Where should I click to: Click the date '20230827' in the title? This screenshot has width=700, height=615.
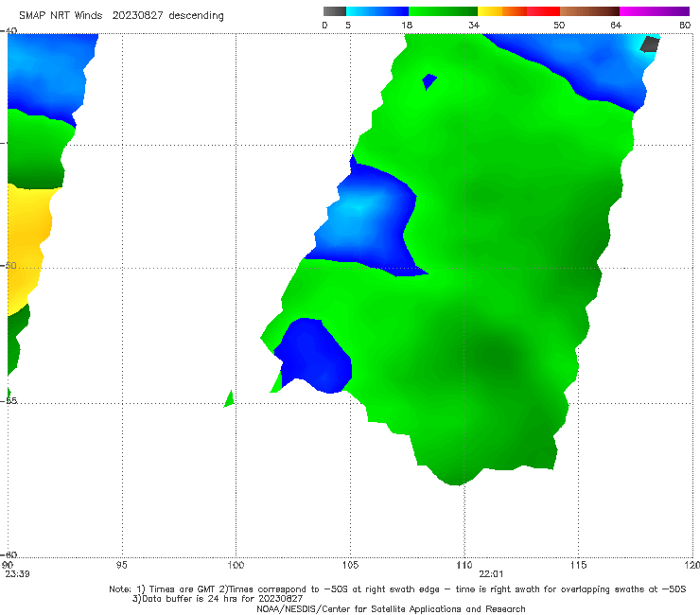click(137, 15)
